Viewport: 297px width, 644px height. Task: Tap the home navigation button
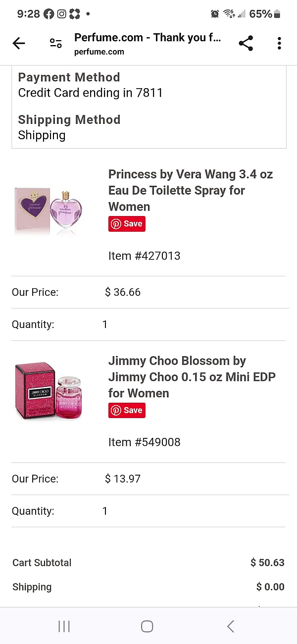click(x=147, y=626)
